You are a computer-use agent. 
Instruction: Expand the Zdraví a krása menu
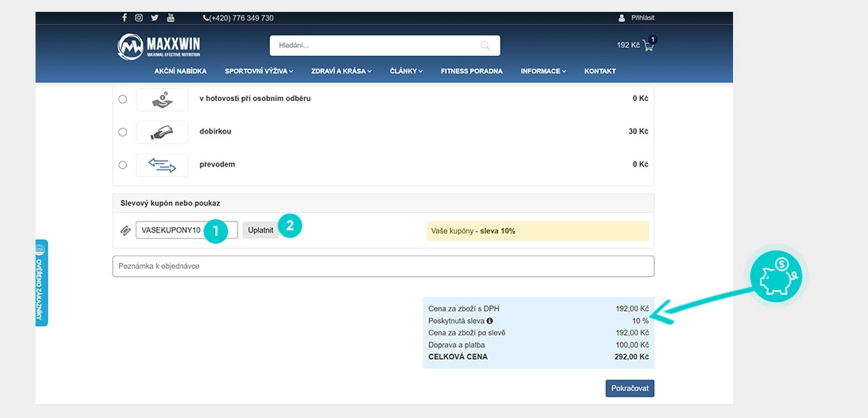pos(341,71)
